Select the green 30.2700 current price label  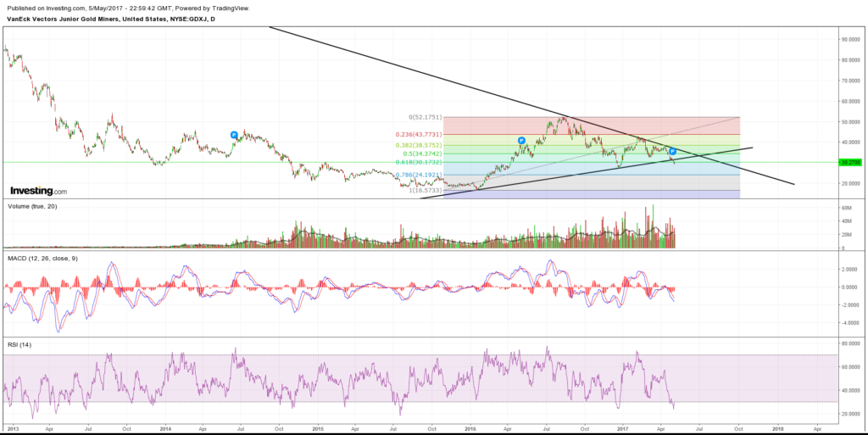tap(849, 163)
